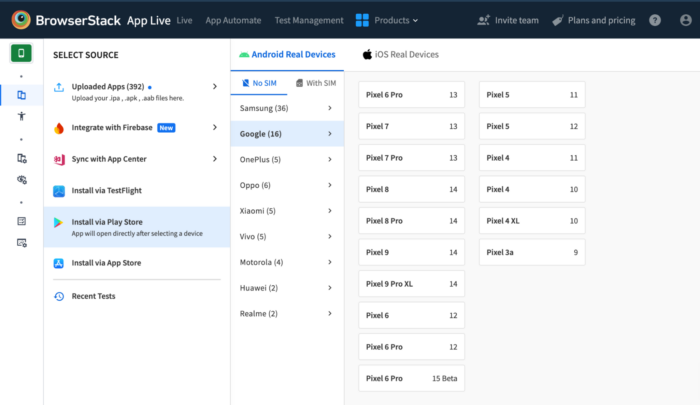Image resolution: width=700 pixels, height=405 pixels.
Task: Select Pixel 9 Pro XL device
Action: (411, 284)
